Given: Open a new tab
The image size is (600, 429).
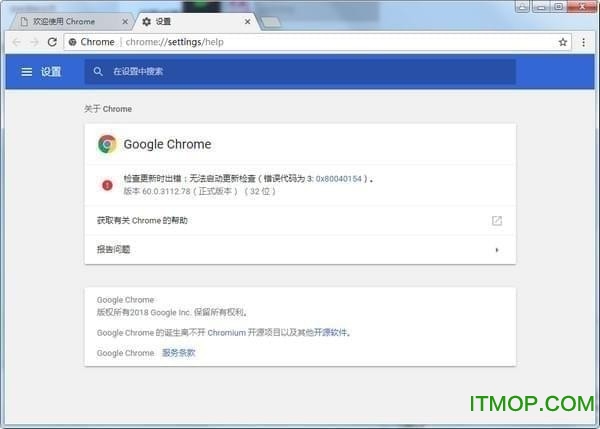Looking at the screenshot, I should pos(271,21).
